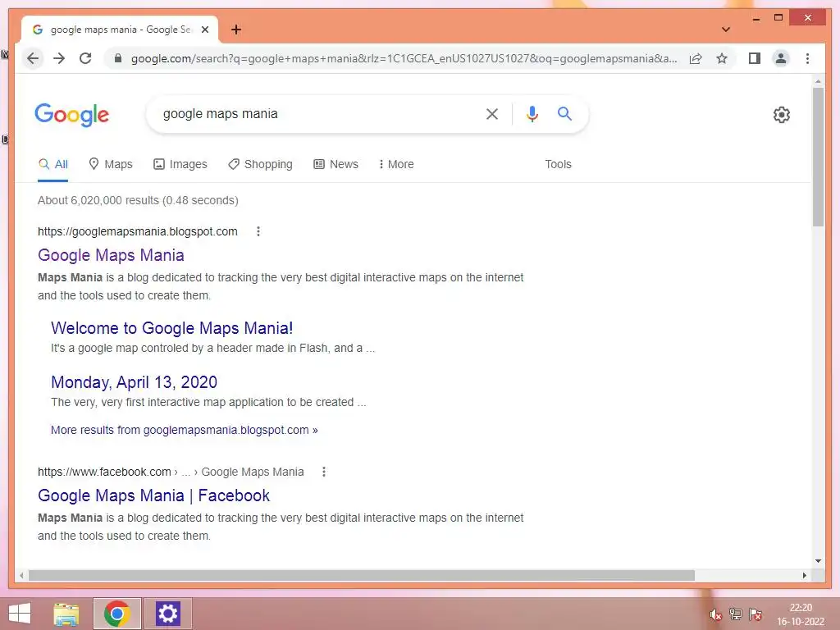Screen dimensions: 840x630
Task: Open the Action Center flag tray icon
Action: [756, 614]
